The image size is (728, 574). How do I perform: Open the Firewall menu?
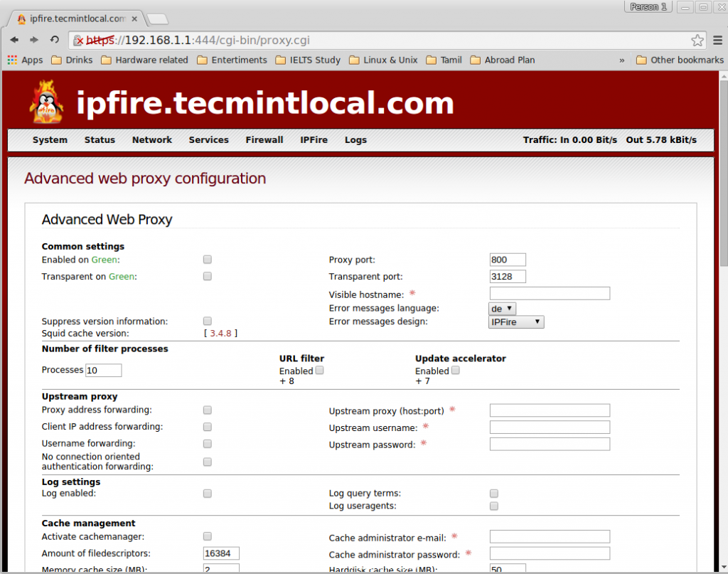pyautogui.click(x=264, y=140)
